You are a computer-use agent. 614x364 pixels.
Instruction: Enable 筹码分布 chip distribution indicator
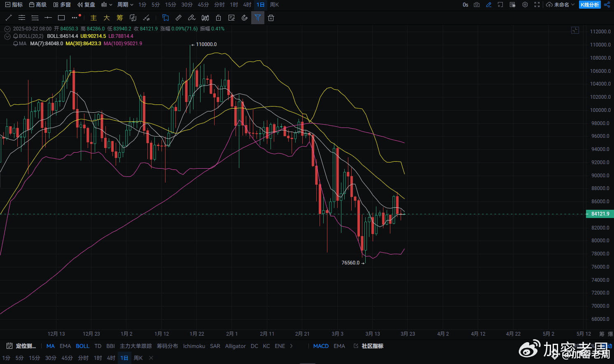[x=168, y=346]
